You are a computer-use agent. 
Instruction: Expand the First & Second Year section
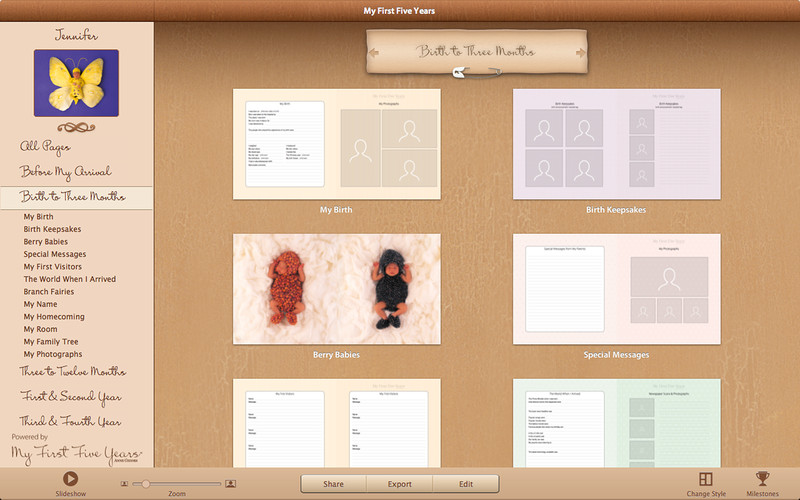click(x=70, y=397)
